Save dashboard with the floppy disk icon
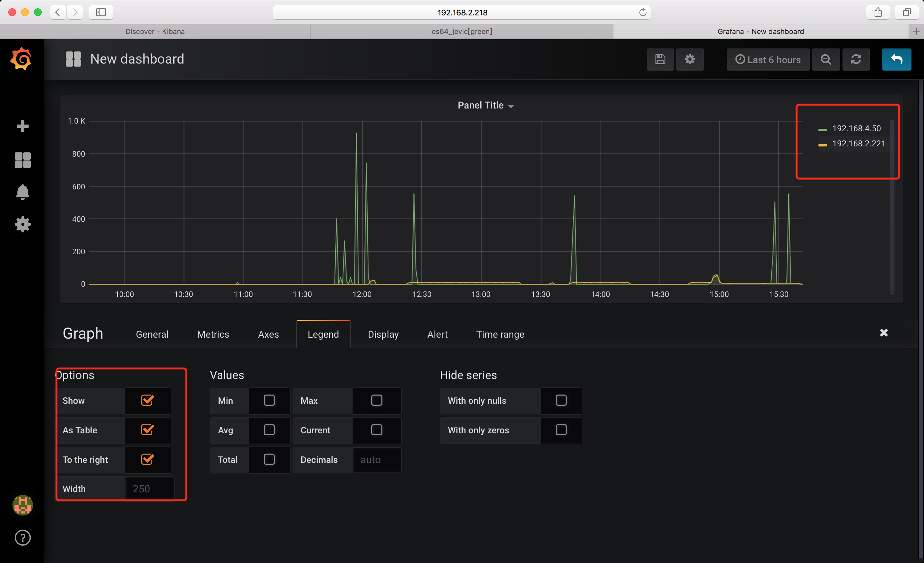The height and width of the screenshot is (563, 924). [660, 59]
